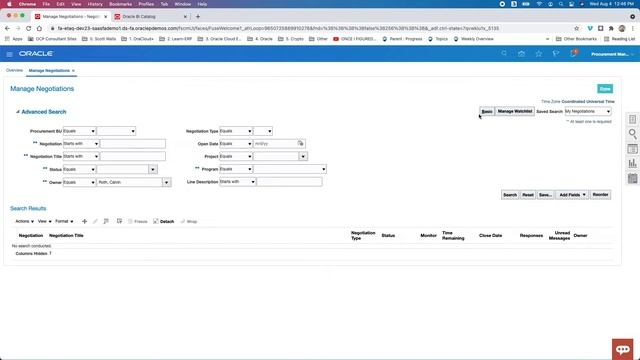Screen dimensions: 640x360
Task: Collapse the Advanced Search section
Action: coord(18,112)
